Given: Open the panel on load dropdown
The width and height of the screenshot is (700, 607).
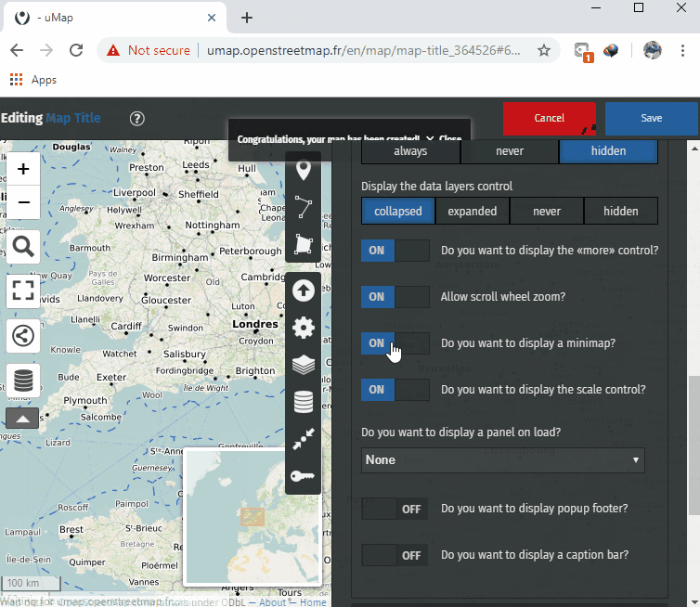Looking at the screenshot, I should [x=502, y=460].
